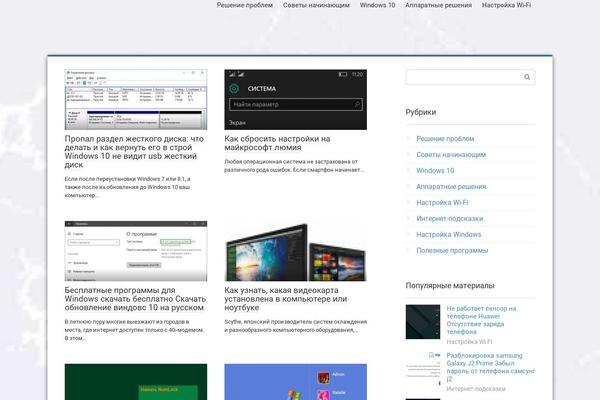This screenshot has height=400, width=600.
Task: Open Решение проблем category in Рубрики
Action: (445, 139)
